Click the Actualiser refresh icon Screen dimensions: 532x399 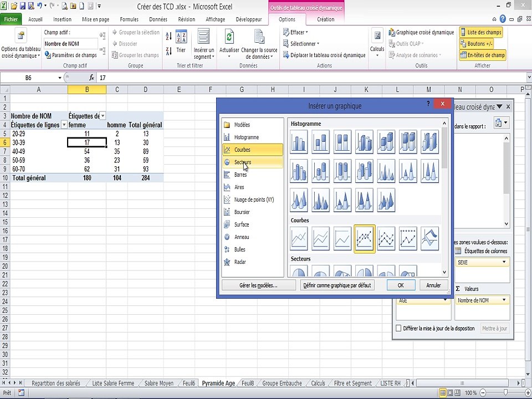(229, 37)
